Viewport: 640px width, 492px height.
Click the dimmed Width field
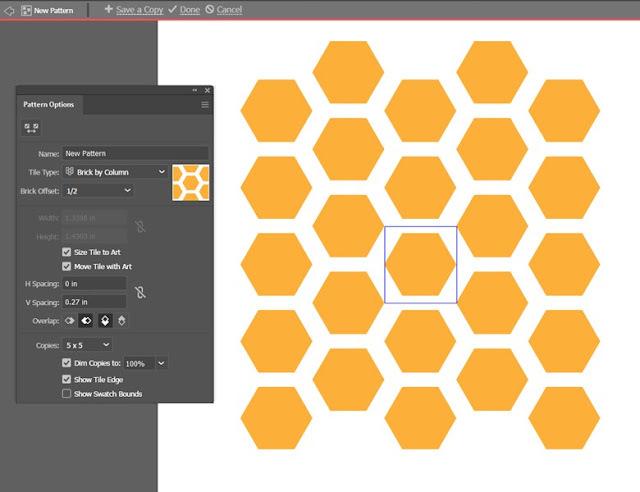pyautogui.click(x=94, y=218)
